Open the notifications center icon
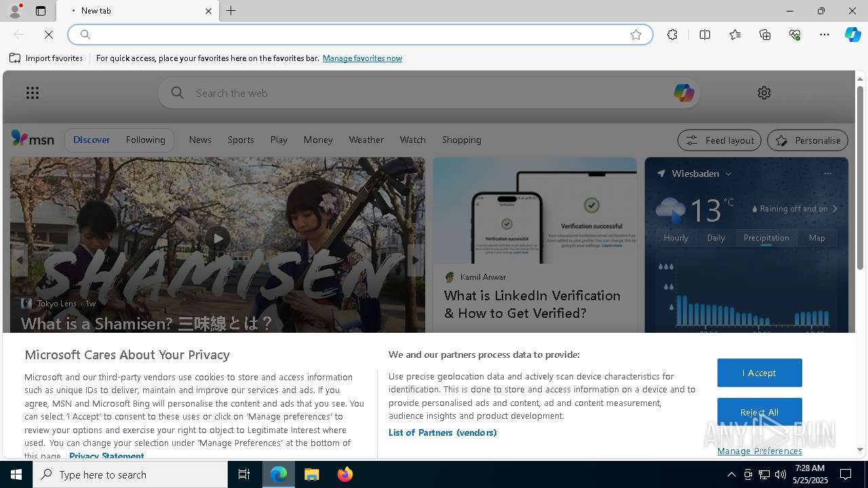This screenshot has height=488, width=868. [x=846, y=474]
